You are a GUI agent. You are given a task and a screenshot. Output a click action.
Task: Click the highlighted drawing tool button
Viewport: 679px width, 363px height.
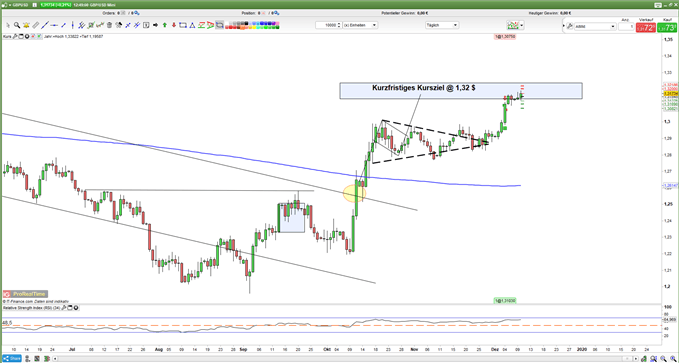tap(220, 25)
